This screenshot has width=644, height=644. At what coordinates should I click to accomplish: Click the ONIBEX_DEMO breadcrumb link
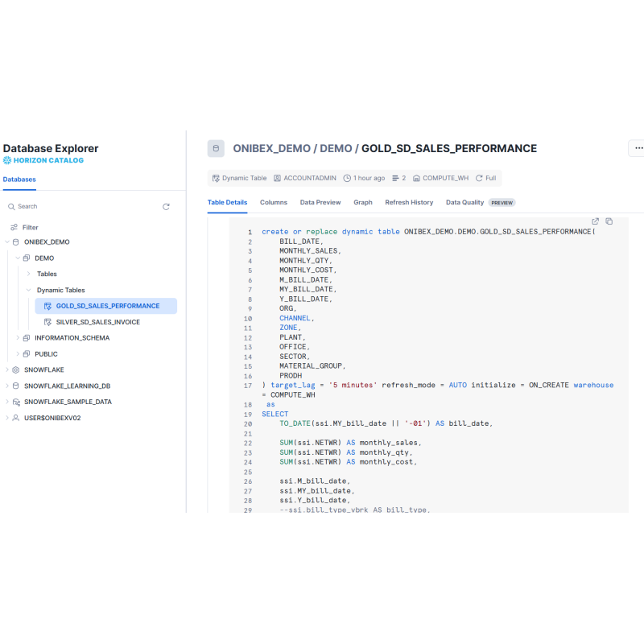pos(270,149)
